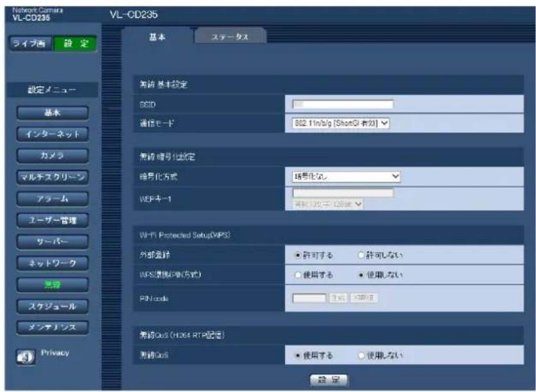Select 使用する for WPS PIN method
The width and height of the screenshot is (536, 392).
tap(298, 275)
